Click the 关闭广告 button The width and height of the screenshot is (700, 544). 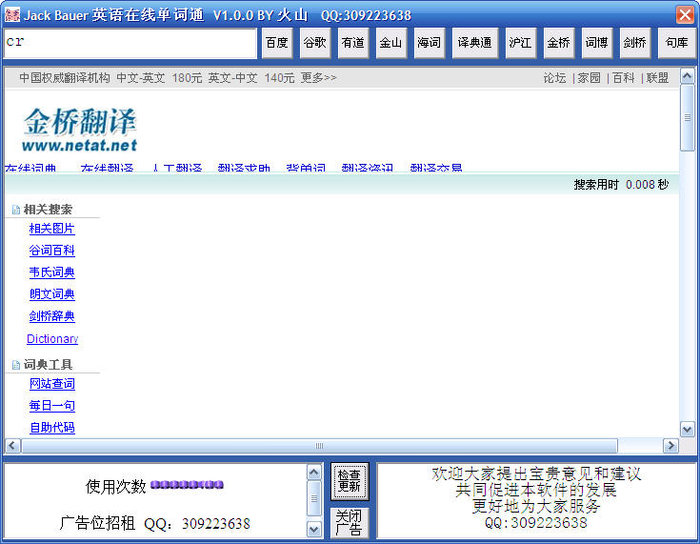click(349, 523)
